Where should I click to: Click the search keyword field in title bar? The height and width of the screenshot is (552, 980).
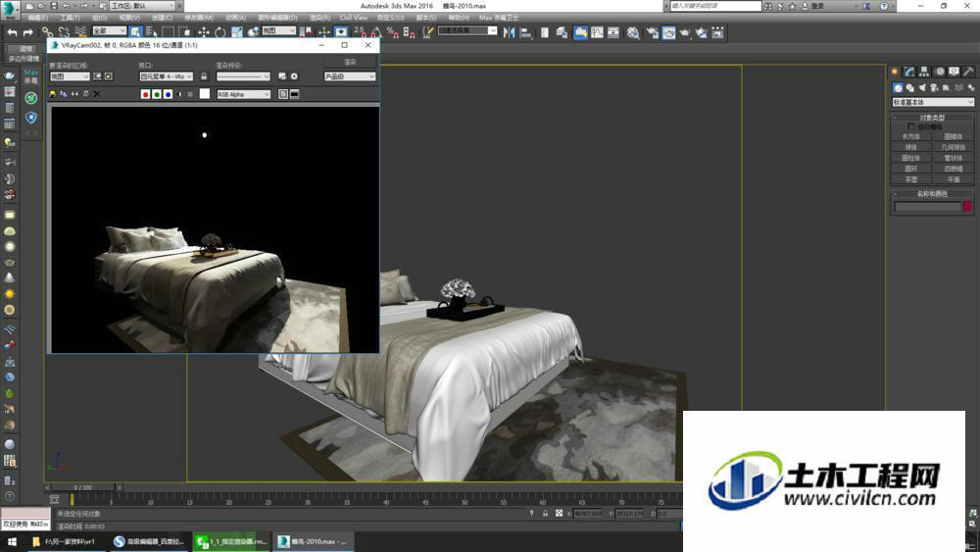(x=715, y=6)
